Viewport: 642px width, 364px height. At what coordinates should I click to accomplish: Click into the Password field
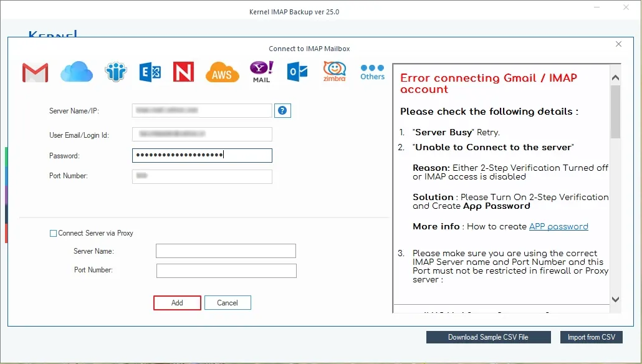202,155
